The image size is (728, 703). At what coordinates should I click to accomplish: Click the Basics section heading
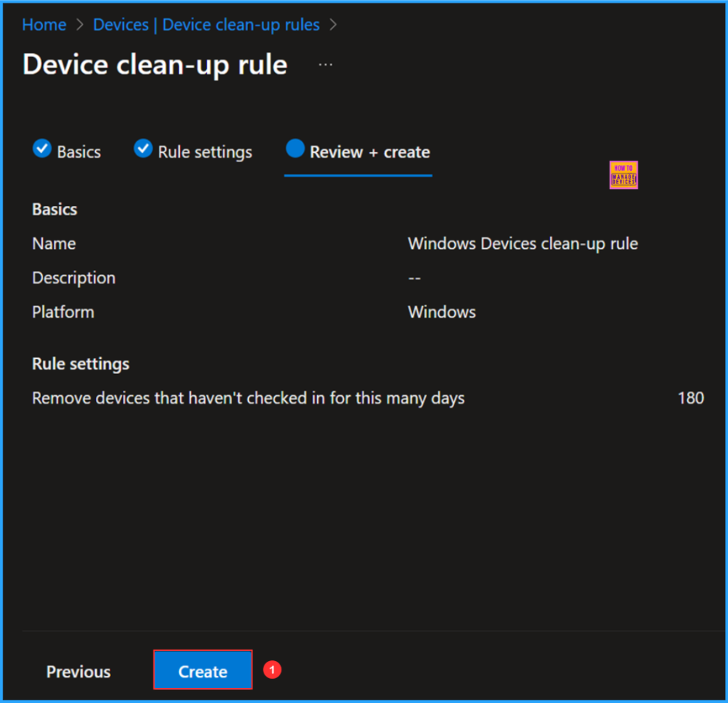(54, 210)
